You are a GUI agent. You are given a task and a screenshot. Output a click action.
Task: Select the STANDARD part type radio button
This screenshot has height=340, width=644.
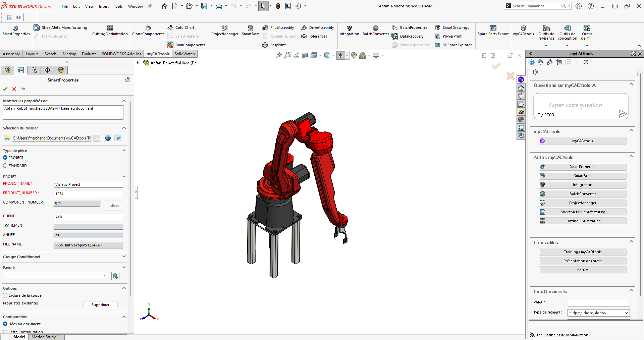pos(5,166)
